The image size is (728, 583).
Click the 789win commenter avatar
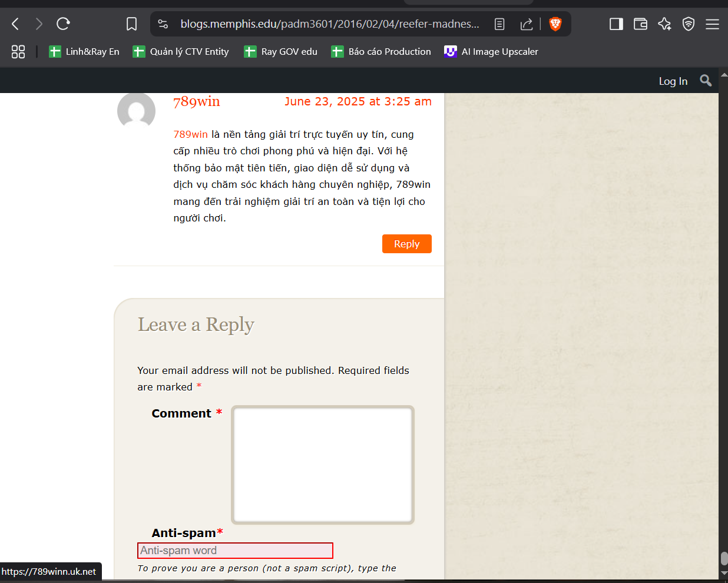(x=136, y=111)
